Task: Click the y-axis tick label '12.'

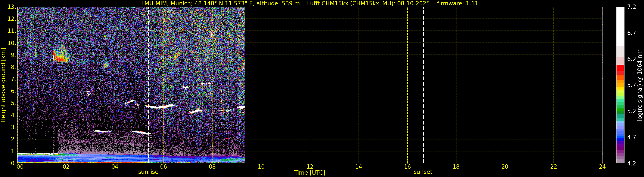Action: (x=12, y=19)
